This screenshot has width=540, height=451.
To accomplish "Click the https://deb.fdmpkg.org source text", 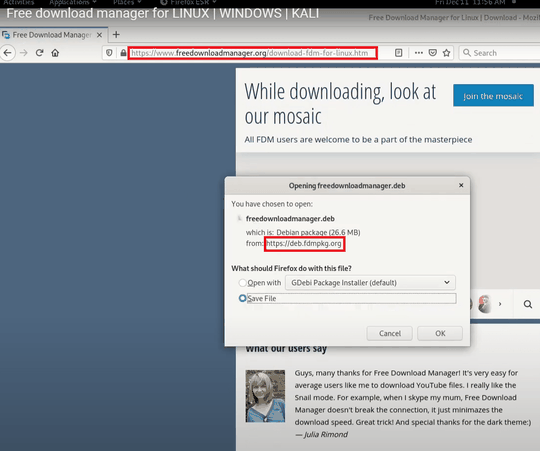I will click(x=304, y=244).
